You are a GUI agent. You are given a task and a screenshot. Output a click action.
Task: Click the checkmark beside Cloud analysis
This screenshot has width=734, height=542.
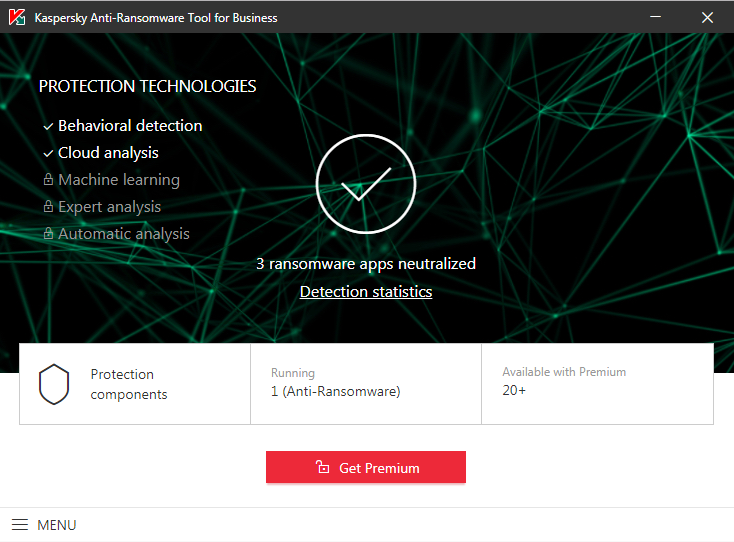48,154
